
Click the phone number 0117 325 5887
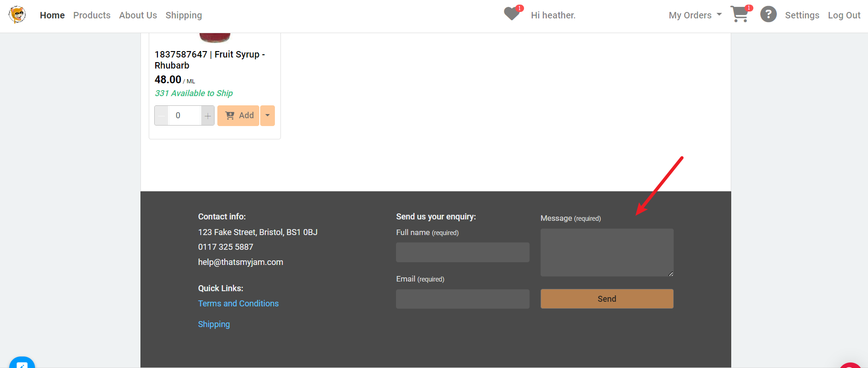226,247
